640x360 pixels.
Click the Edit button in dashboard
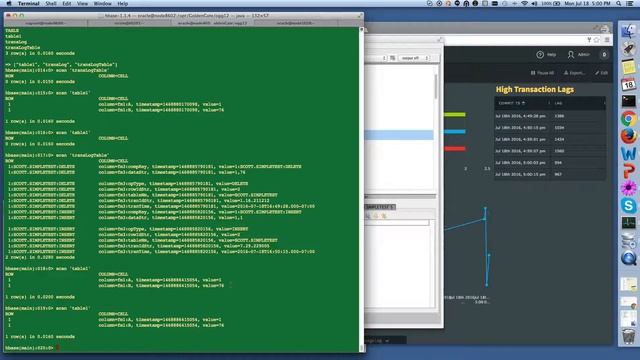pyautogui.click(x=601, y=73)
